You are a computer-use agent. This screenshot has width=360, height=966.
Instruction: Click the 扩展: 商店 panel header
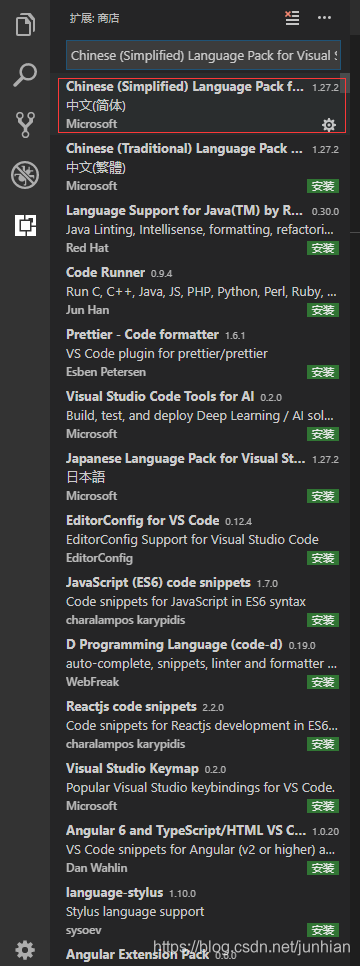(x=94, y=18)
